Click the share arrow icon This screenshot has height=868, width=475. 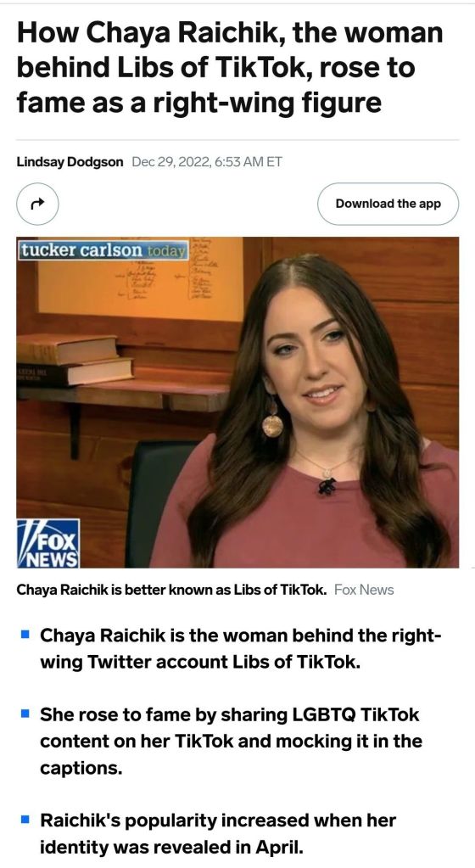point(37,204)
